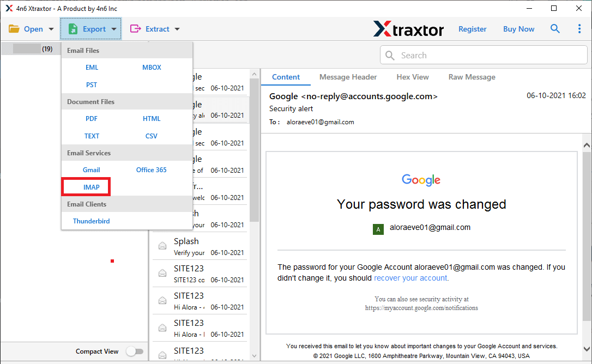
Task: Switch to the Content tab
Action: click(x=286, y=77)
